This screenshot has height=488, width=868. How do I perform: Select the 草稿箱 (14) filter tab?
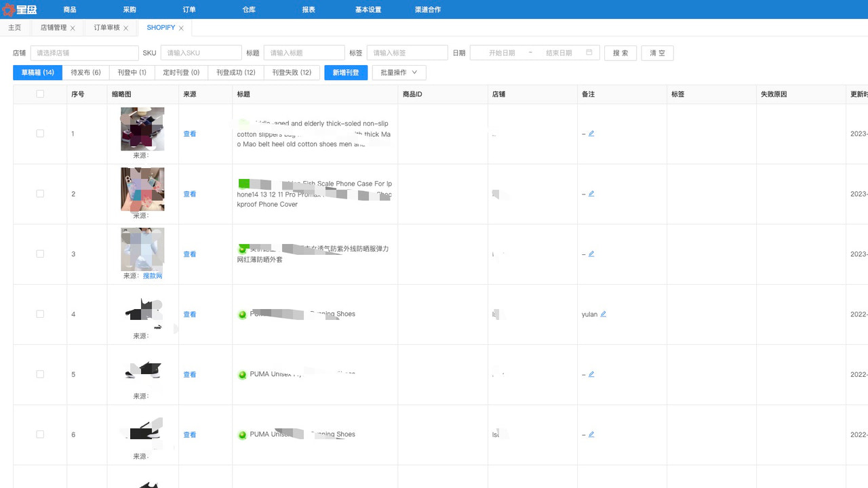[x=38, y=73]
